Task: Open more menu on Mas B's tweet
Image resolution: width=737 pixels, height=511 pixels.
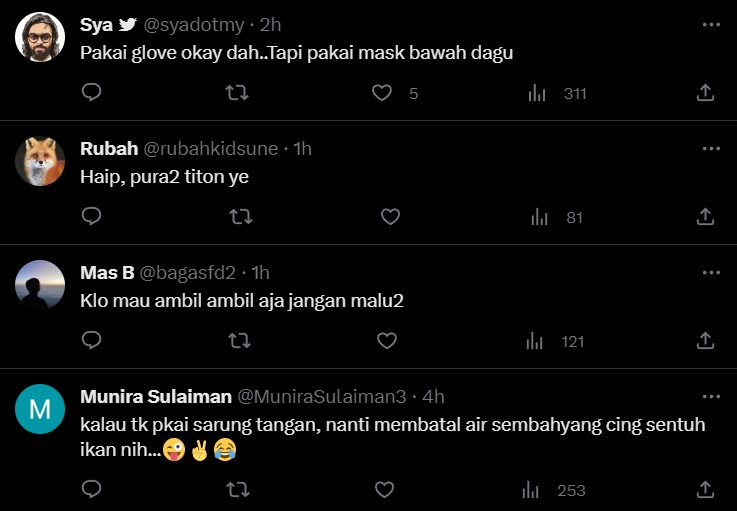Action: click(x=711, y=272)
